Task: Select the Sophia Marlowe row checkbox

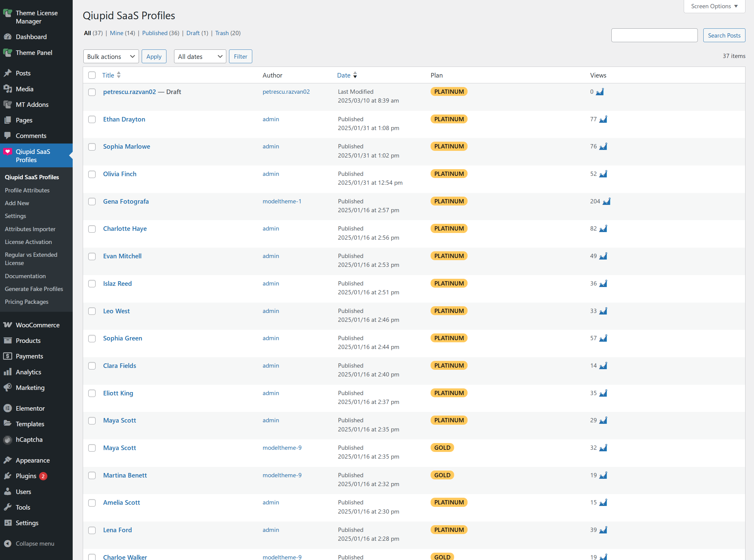Action: point(92,147)
